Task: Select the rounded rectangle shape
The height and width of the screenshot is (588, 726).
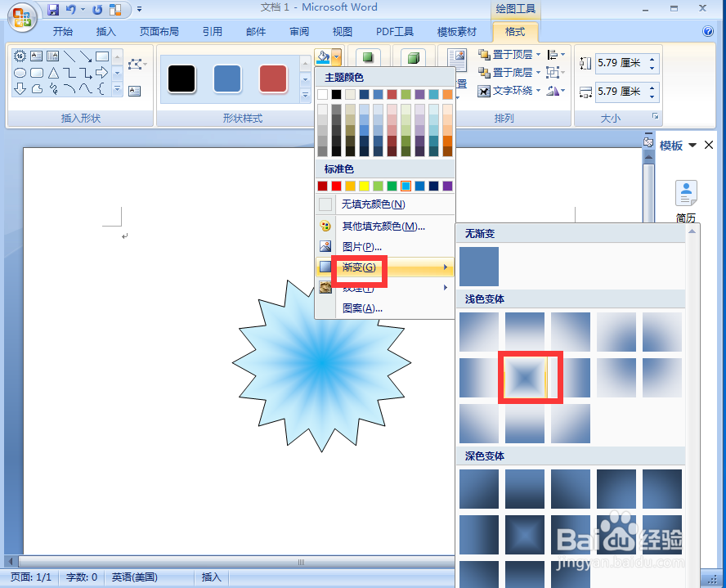Action: pyautogui.click(x=37, y=73)
